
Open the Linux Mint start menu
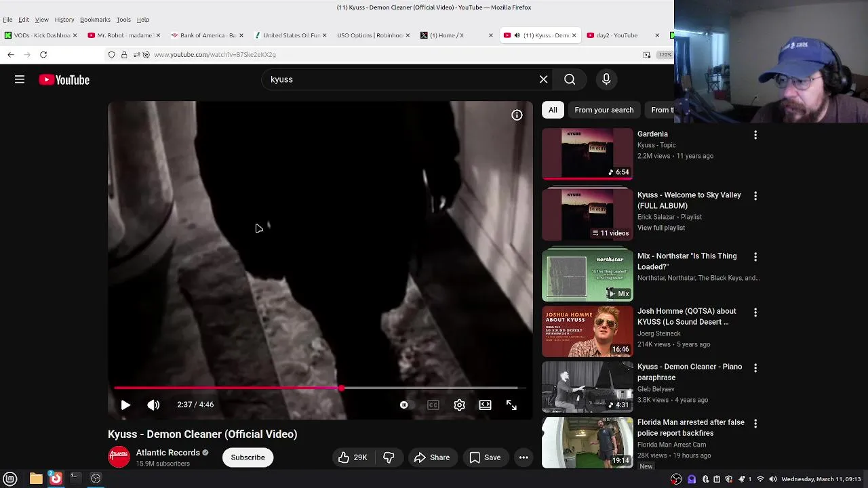10,479
